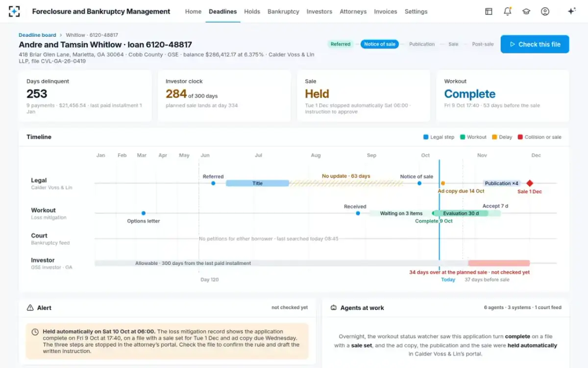
Task: Click the Agents at work robot icon
Action: (x=334, y=308)
